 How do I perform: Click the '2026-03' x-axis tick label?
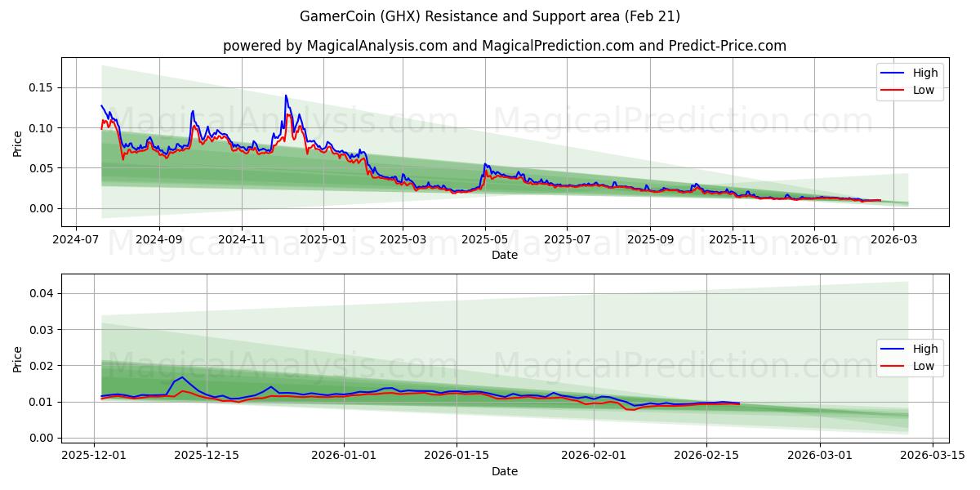[x=893, y=240]
